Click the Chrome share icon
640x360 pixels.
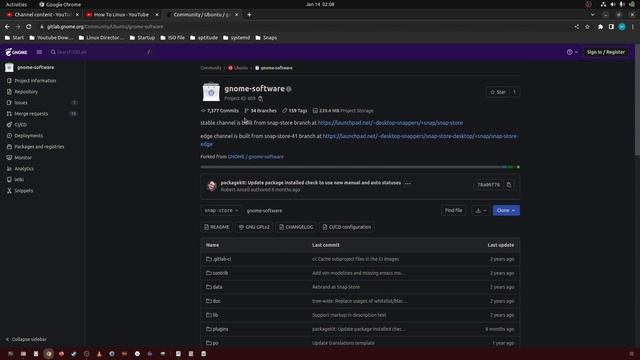coord(577,27)
